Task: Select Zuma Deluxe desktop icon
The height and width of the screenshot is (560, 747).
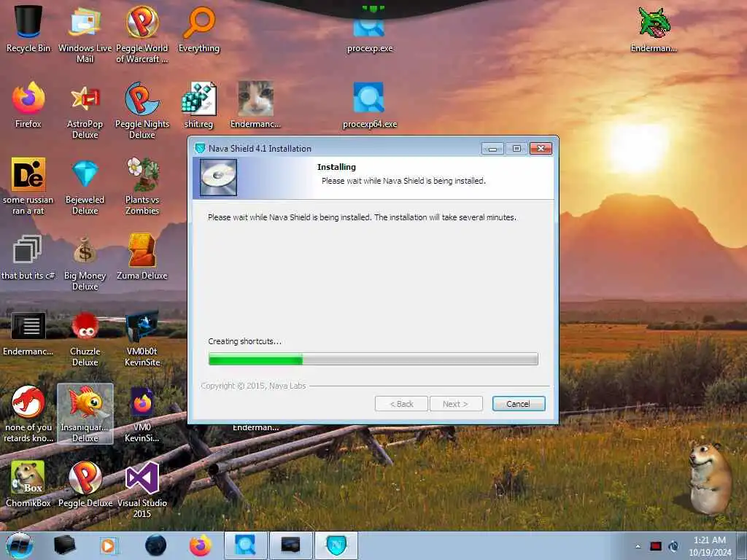Action: pos(142,256)
